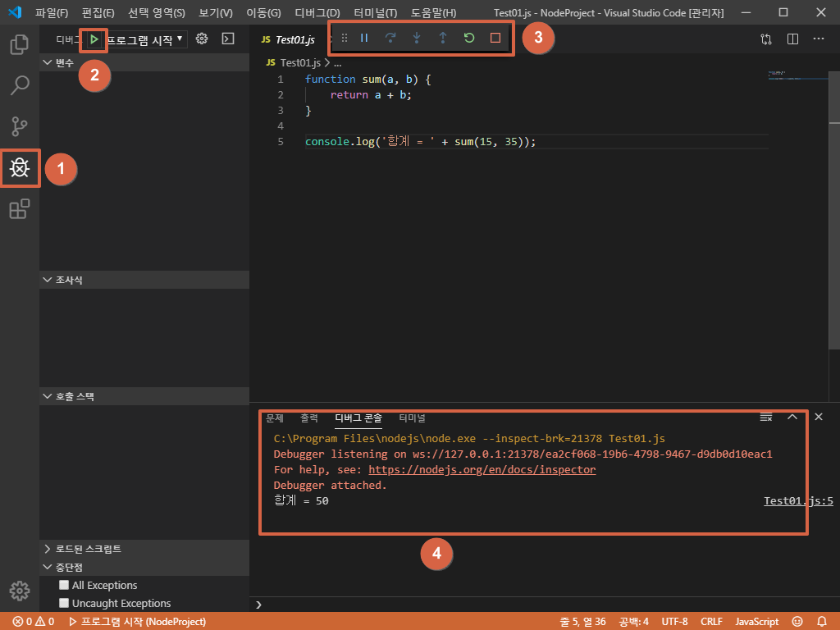Click Step Out in debug toolbar
Viewport: 840px width, 630px height.
click(x=442, y=38)
